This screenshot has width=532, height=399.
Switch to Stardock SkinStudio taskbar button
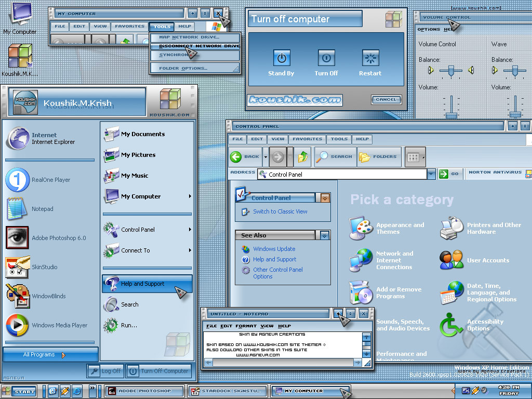pos(228,391)
